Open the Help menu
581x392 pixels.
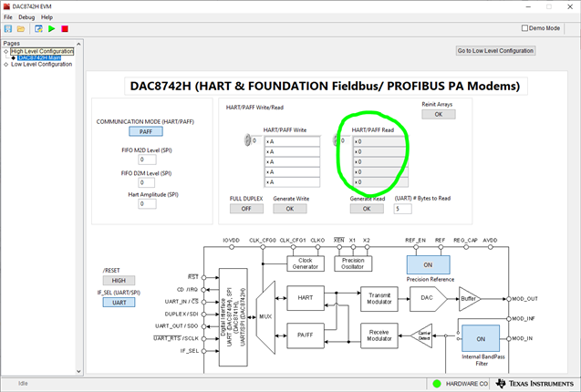(x=47, y=17)
